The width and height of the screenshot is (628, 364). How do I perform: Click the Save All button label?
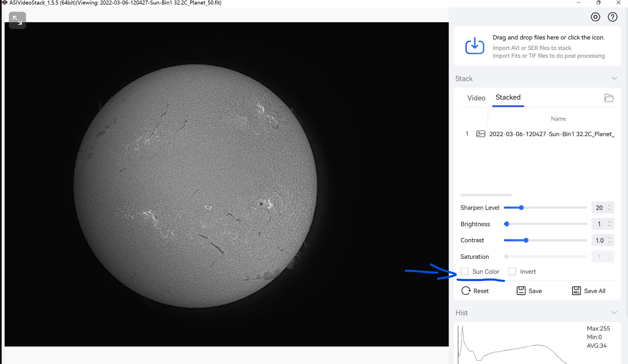(x=594, y=291)
